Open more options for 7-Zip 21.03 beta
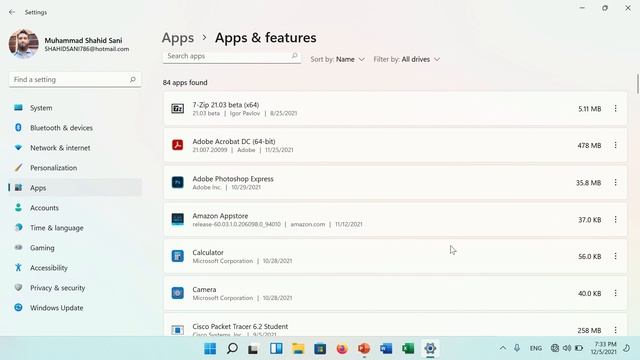This screenshot has width=640, height=360. (615, 109)
